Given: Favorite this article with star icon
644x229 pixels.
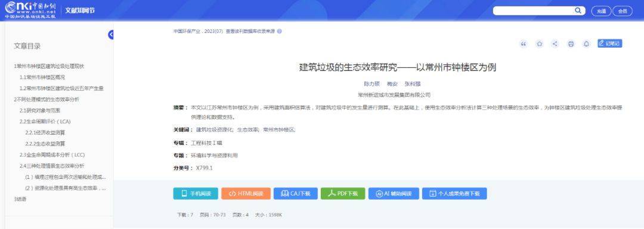Looking at the screenshot, I should 539,44.
